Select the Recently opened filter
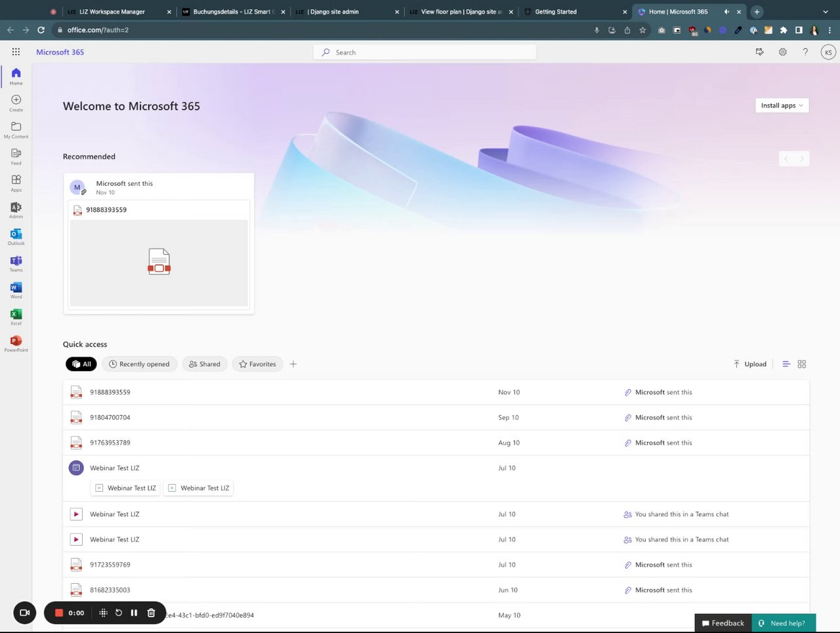The height and width of the screenshot is (633, 840). (x=139, y=364)
